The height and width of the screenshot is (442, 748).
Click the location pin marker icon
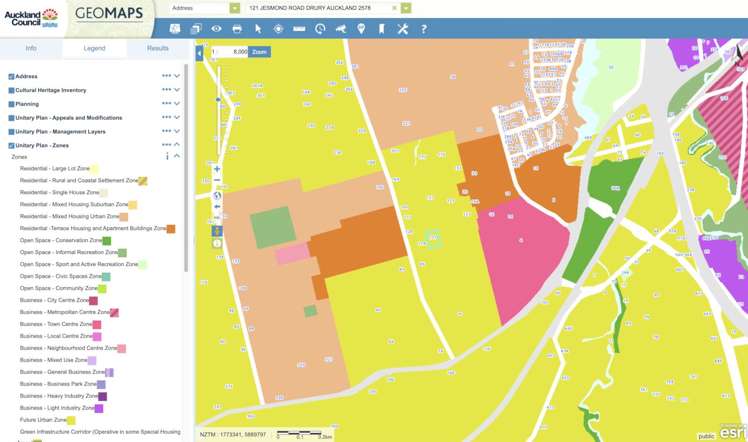(x=361, y=29)
